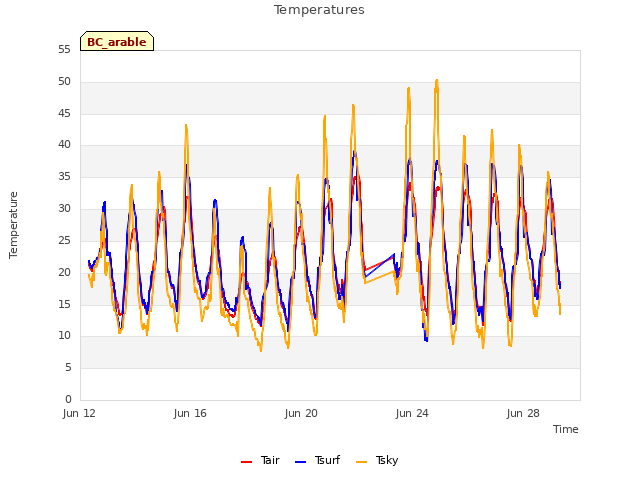
Task: Click the blue Tsurf legend color marker
Action: [300, 462]
